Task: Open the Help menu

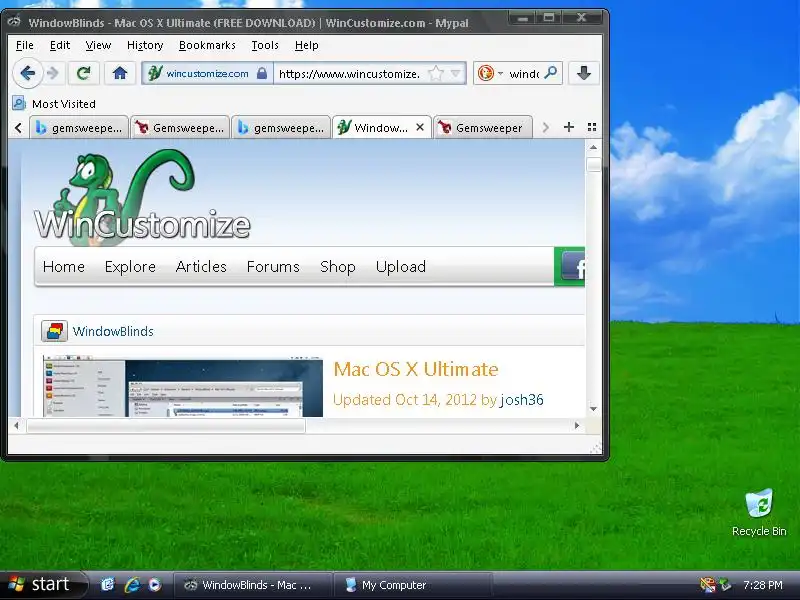Action: 307,45
